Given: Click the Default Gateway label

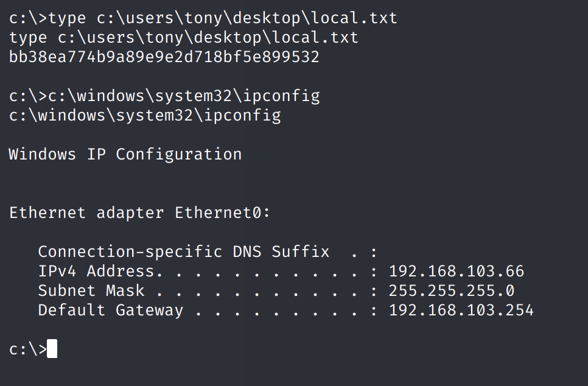Looking at the screenshot, I should (111, 311).
